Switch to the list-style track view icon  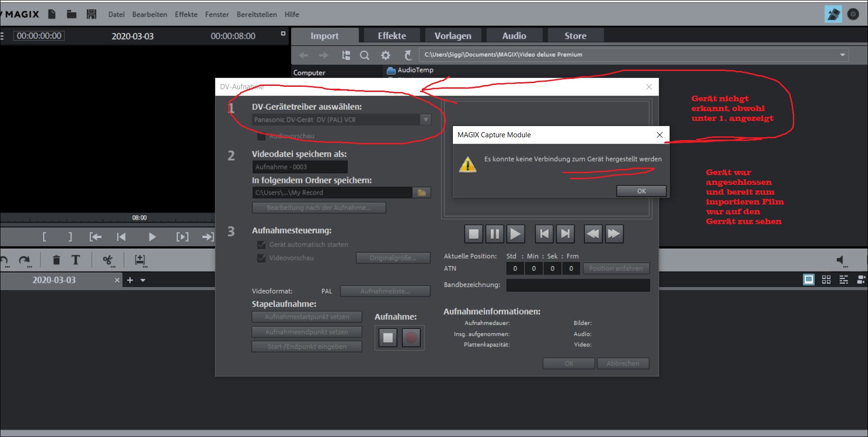click(844, 280)
